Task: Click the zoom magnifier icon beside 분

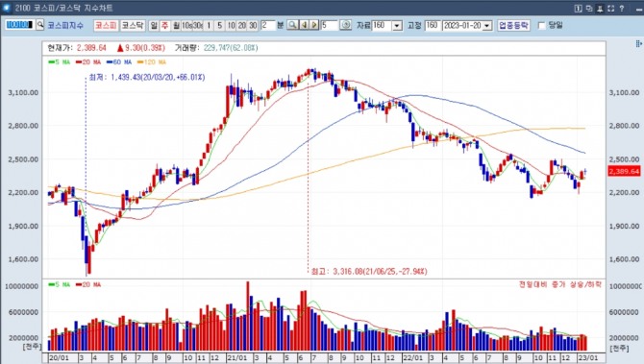Action: [x=292, y=25]
